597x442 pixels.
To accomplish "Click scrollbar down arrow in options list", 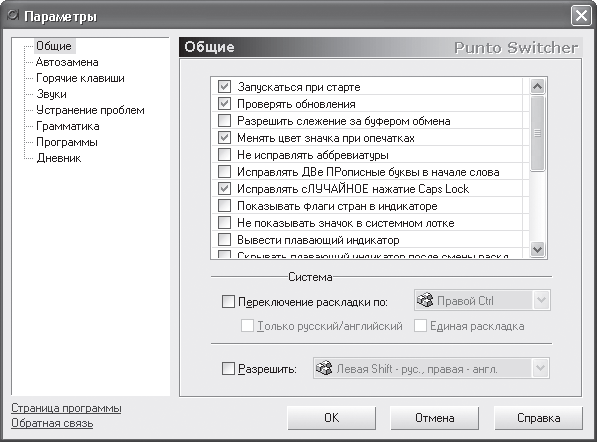I will (537, 250).
